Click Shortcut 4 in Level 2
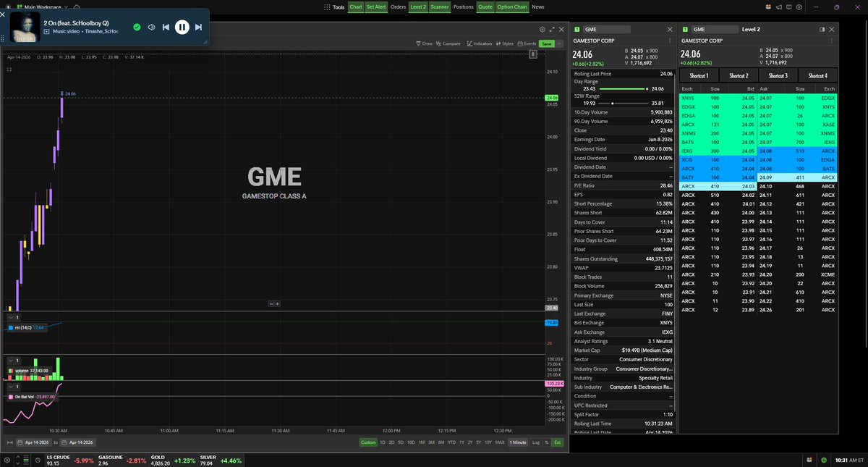 pos(817,75)
